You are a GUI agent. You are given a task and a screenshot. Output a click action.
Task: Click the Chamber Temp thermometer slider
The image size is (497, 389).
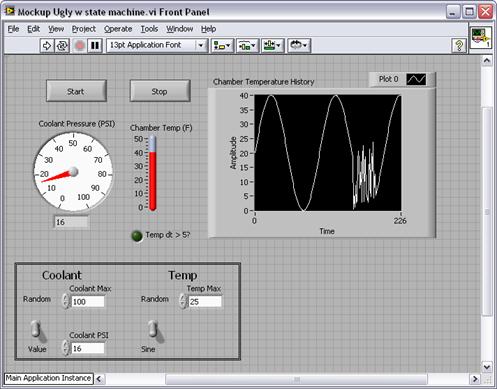(153, 173)
